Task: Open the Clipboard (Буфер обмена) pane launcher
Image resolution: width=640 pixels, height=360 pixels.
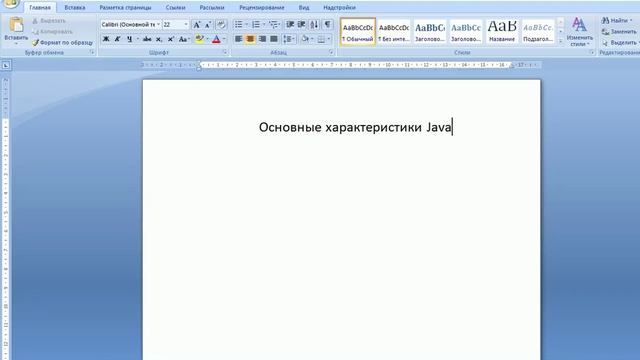Action: pos(92,53)
